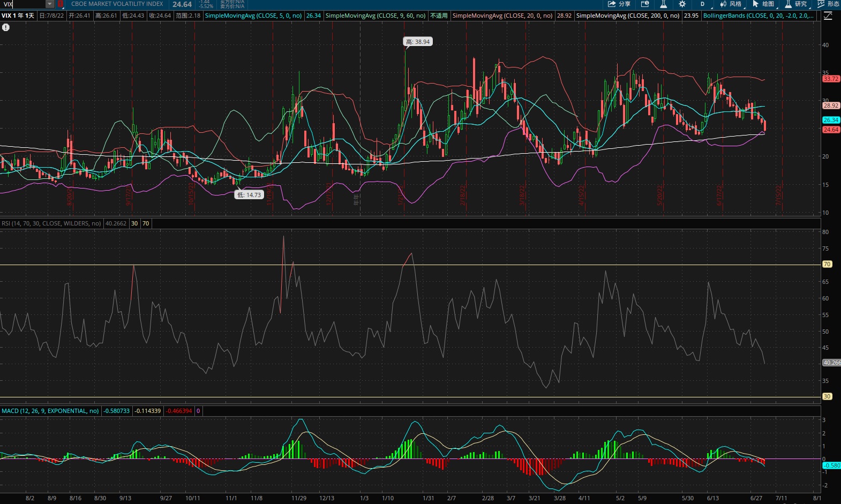841x504 pixels.
Task: Click the MACD (12, 26, 9, EXPONENTIAL) label
Action: (x=50, y=411)
